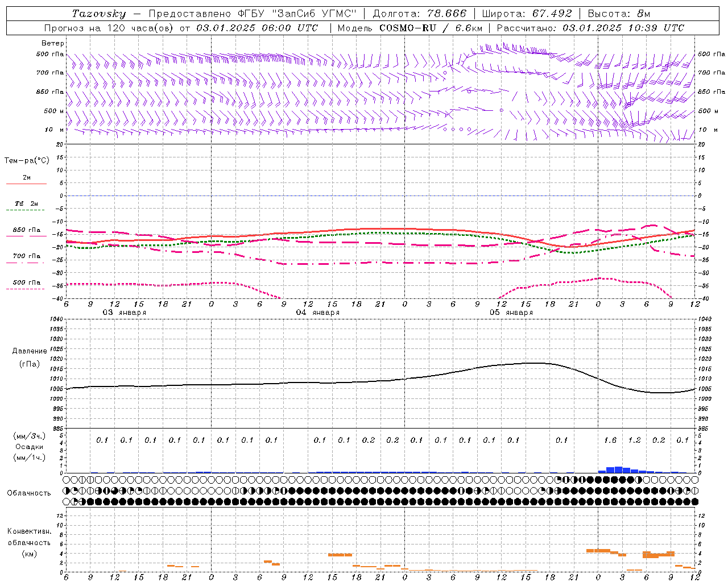Select the Рассчитано 03.01.2025 10:39 UTC timestamp
Image resolution: width=728 pixels, height=582 pixels.
coord(590,28)
